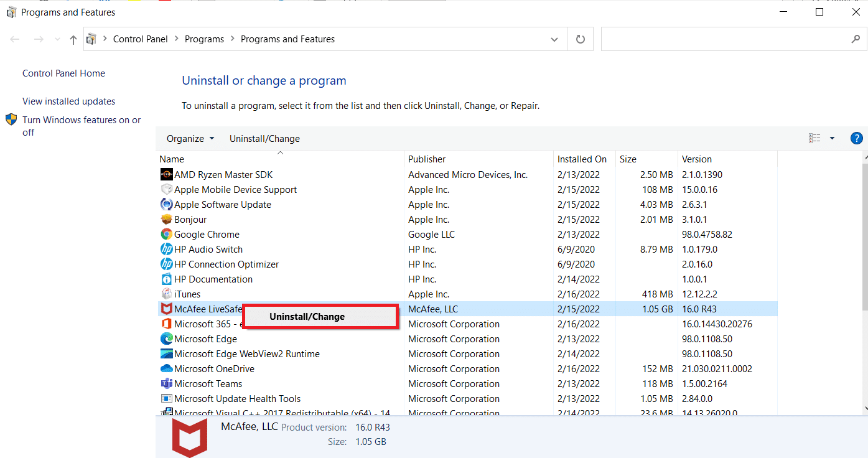Navigate back with the back arrow
Viewport: 868px width, 458px height.
coord(15,39)
